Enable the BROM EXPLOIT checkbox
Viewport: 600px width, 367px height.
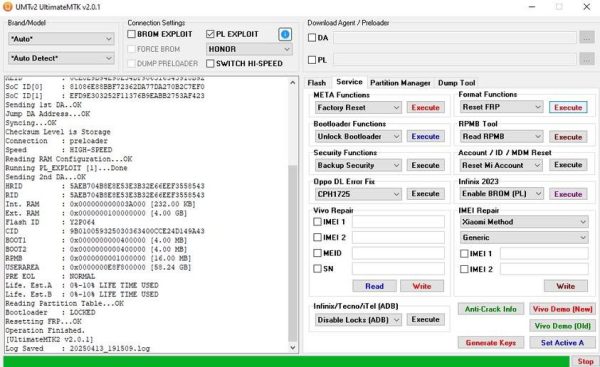pyautogui.click(x=131, y=34)
